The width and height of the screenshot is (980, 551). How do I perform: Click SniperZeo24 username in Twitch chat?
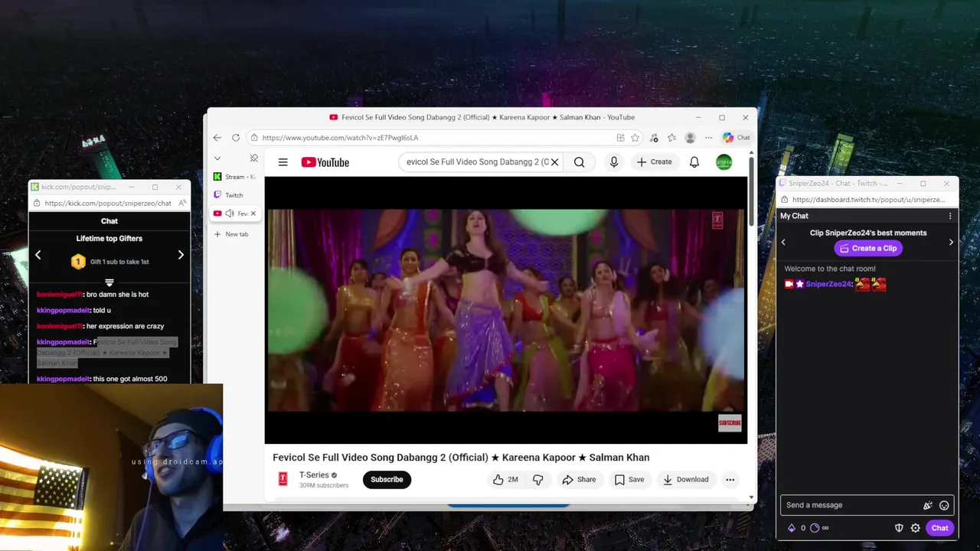(x=829, y=284)
